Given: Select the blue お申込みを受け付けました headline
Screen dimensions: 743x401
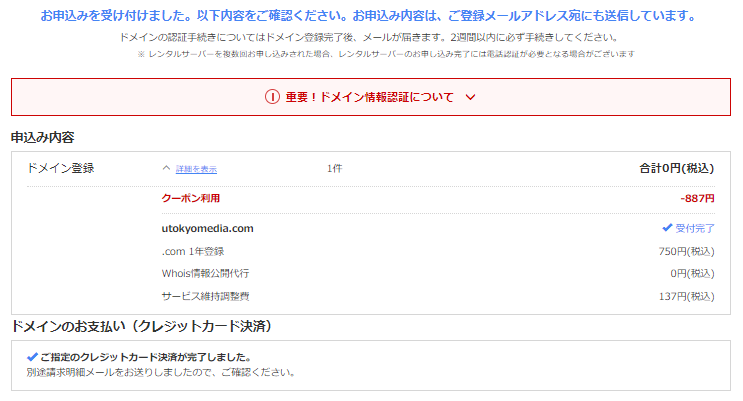Looking at the screenshot, I should point(370,16).
